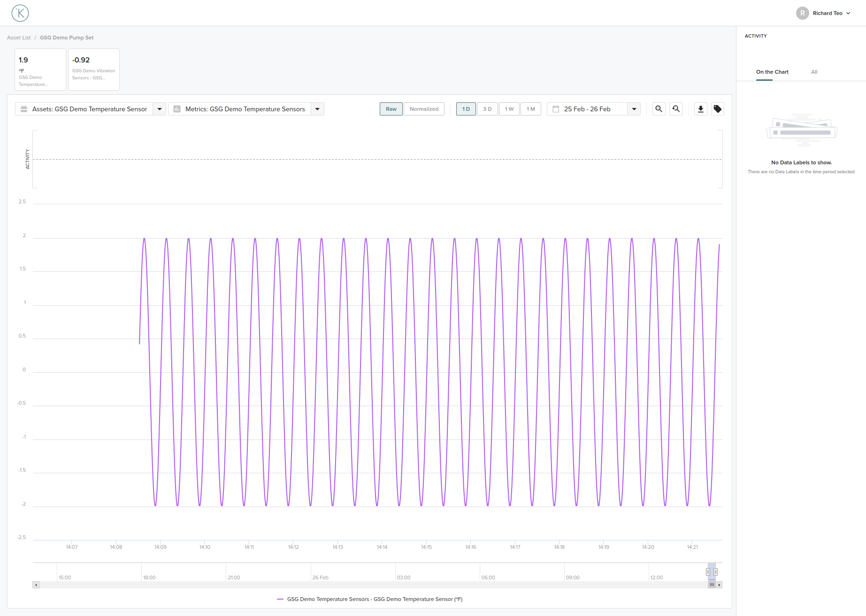Enable Normalized data view
866x616 pixels.
[424, 108]
